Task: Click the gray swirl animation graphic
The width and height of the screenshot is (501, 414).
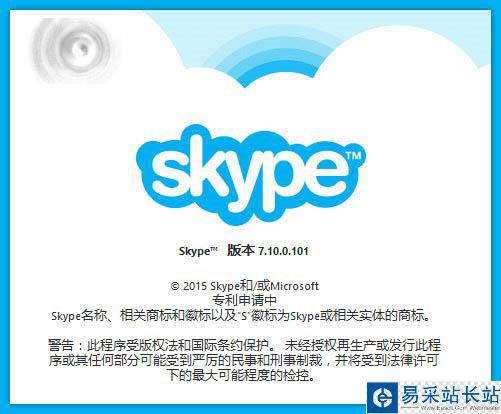Action: tap(73, 50)
